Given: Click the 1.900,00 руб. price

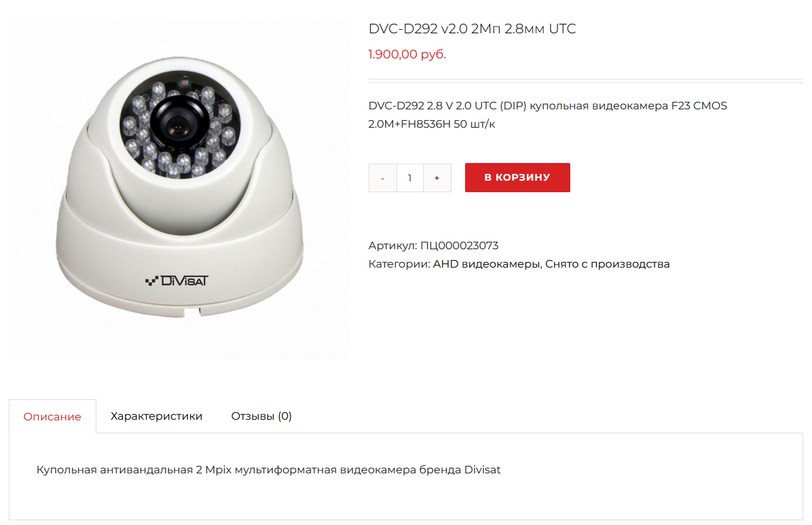Looking at the screenshot, I should (x=407, y=54).
